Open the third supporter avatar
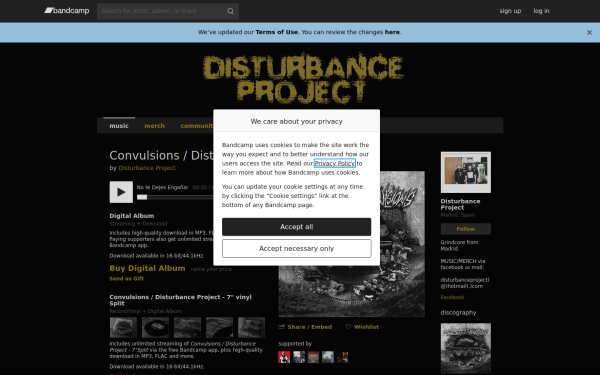600x375 pixels. click(x=313, y=357)
